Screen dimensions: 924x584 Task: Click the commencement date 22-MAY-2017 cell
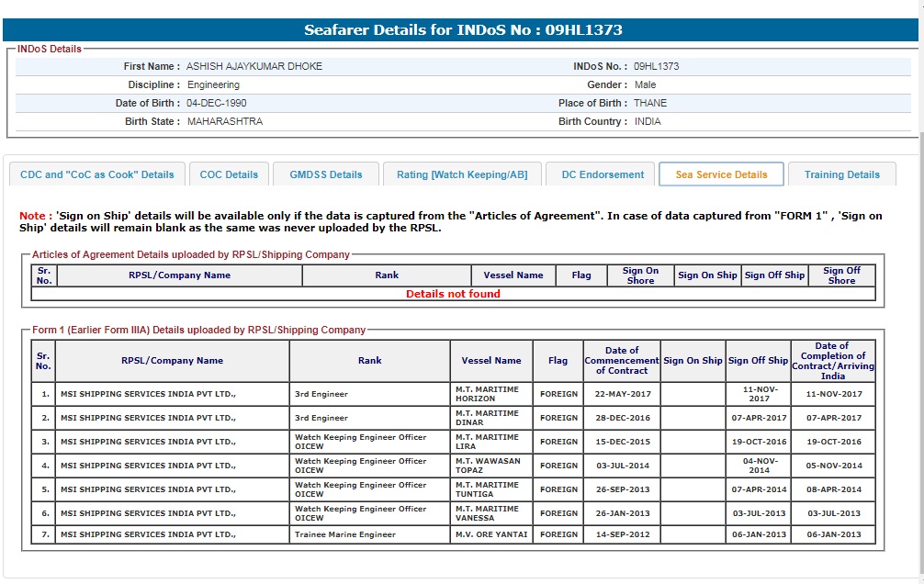(622, 394)
